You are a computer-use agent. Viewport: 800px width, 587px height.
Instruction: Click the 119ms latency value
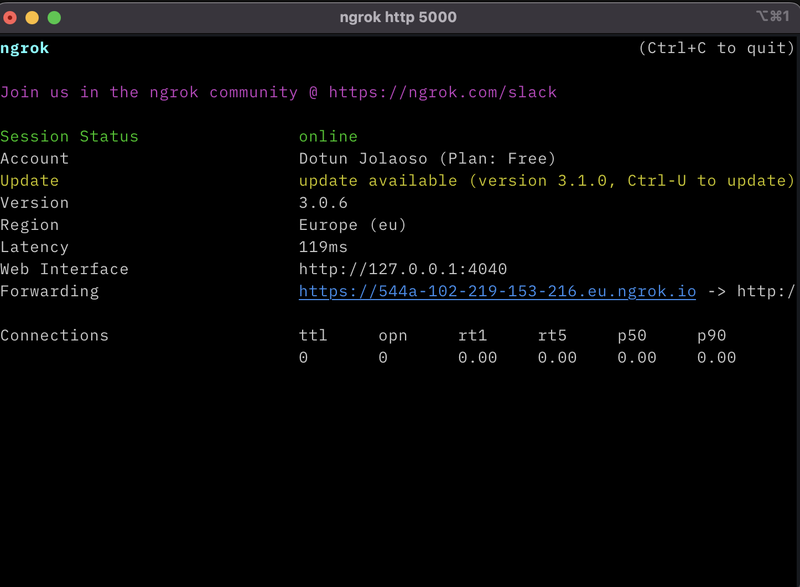point(323,247)
